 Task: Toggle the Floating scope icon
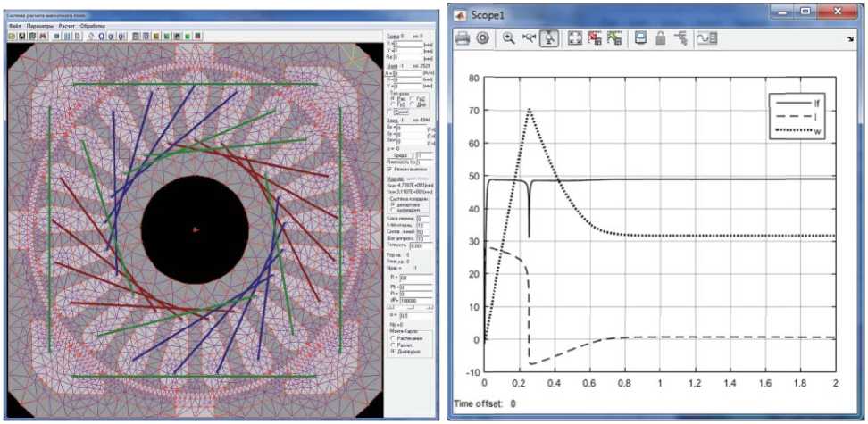click(640, 38)
